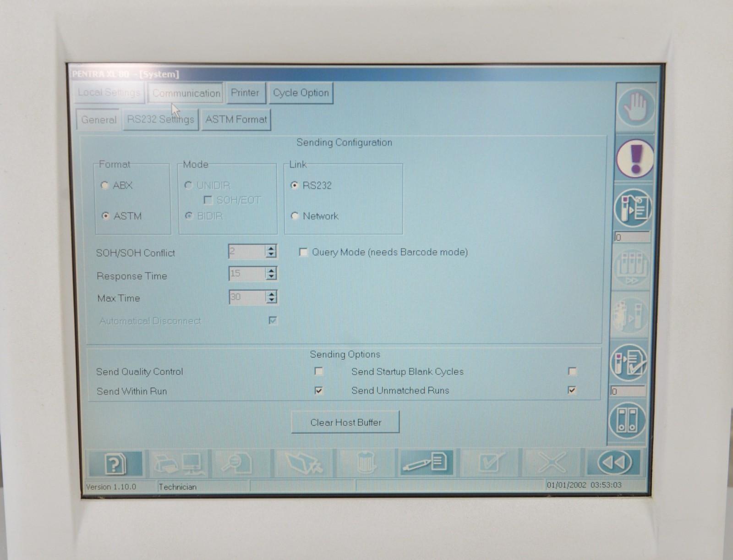Open the alarm exclamation mark icon
This screenshot has width=733, height=560.
(x=635, y=158)
